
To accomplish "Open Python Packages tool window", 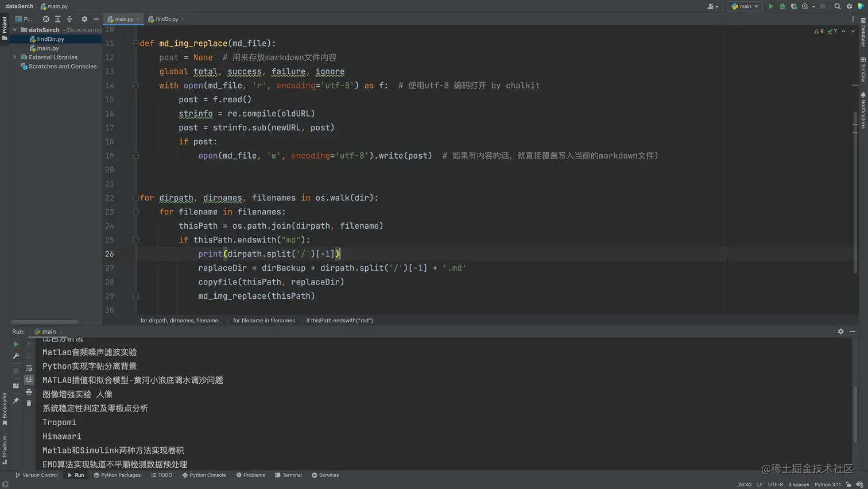I will [117, 475].
